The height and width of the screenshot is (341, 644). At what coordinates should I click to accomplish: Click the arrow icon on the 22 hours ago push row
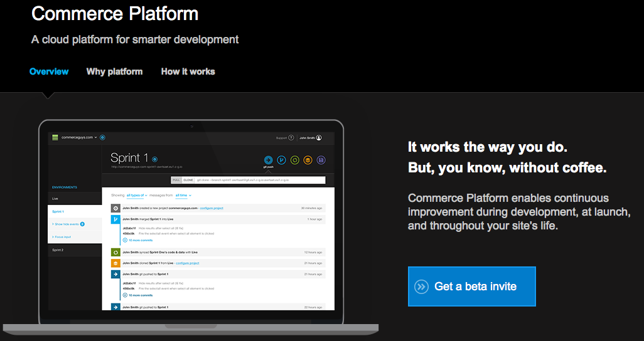[x=115, y=307]
